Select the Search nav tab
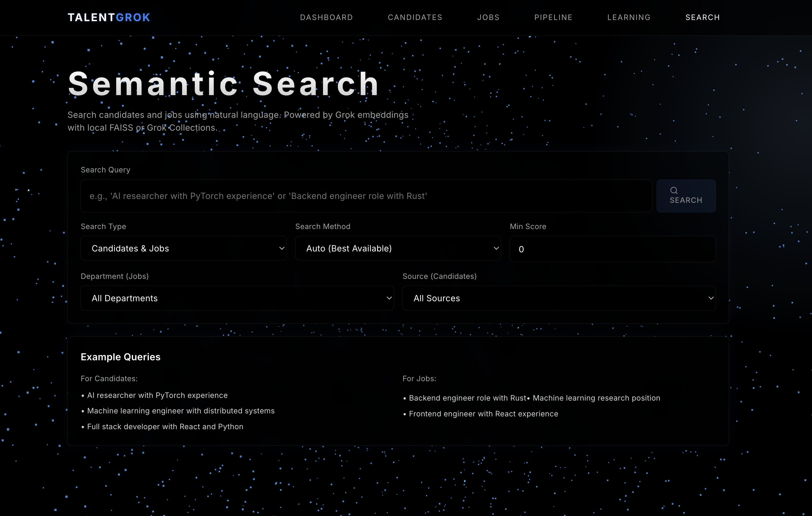Screen dimensions: 812x516 click(703, 18)
